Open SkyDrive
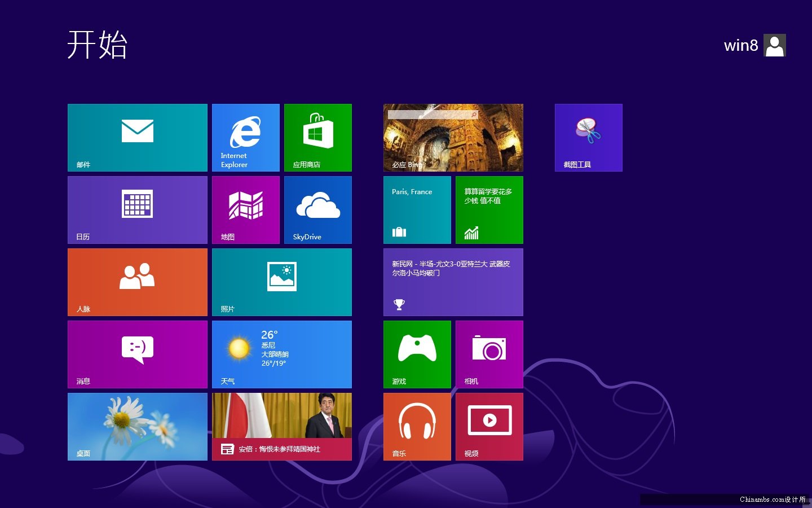The height and width of the screenshot is (508, 812). click(x=317, y=209)
